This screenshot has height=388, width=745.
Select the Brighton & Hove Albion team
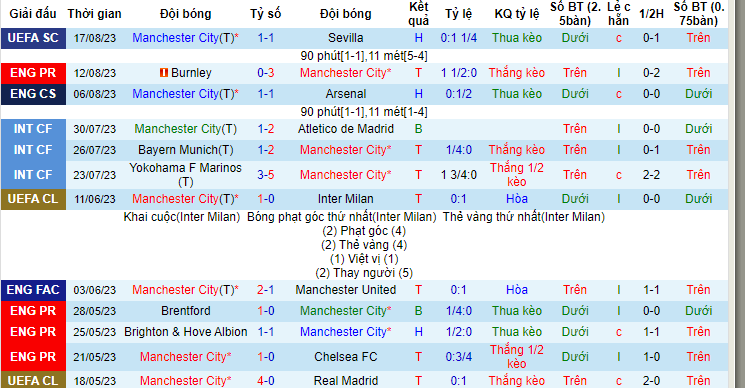186,331
